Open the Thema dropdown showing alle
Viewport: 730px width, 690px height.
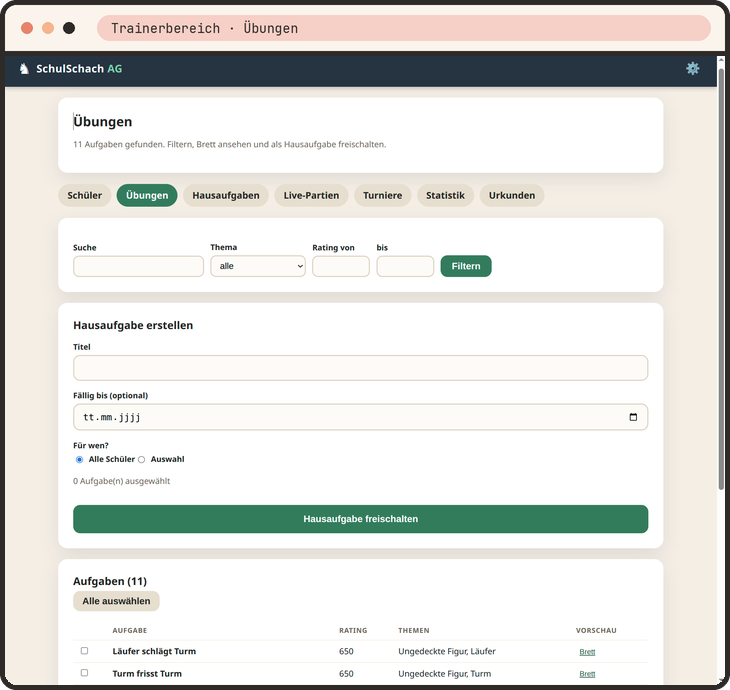click(258, 266)
